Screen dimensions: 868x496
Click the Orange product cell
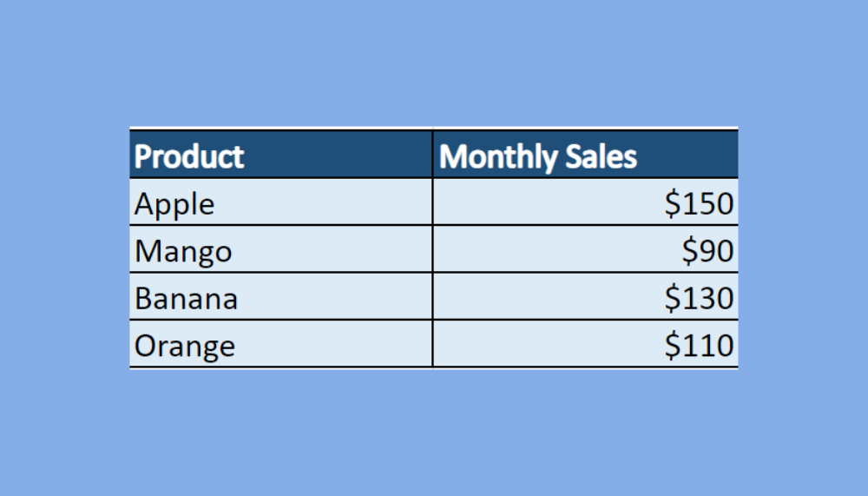pyautogui.click(x=185, y=346)
